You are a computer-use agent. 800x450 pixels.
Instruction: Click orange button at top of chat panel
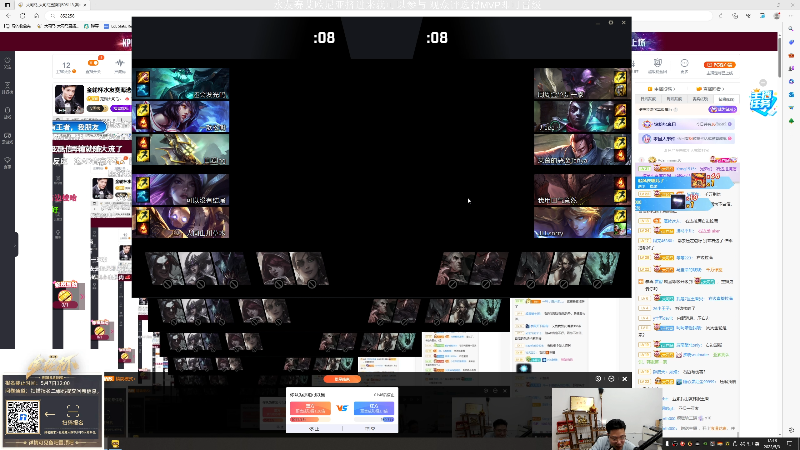pyautogui.click(x=720, y=65)
